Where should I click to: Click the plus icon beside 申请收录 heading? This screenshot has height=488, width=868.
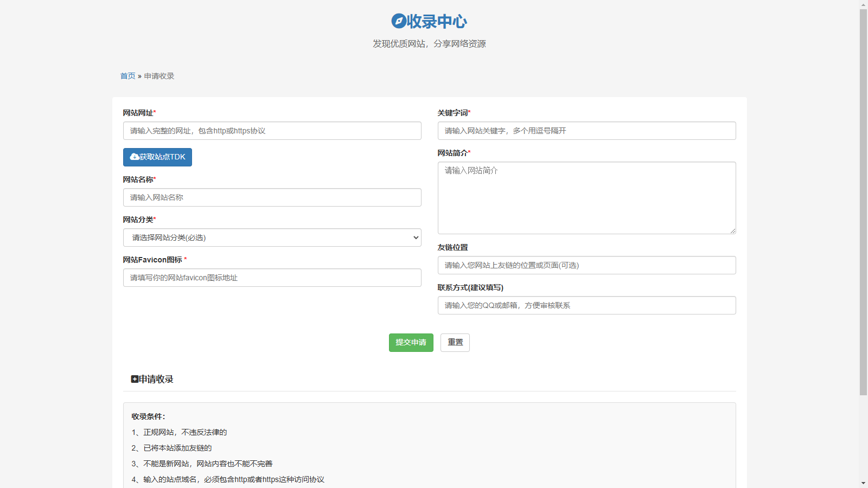click(135, 379)
